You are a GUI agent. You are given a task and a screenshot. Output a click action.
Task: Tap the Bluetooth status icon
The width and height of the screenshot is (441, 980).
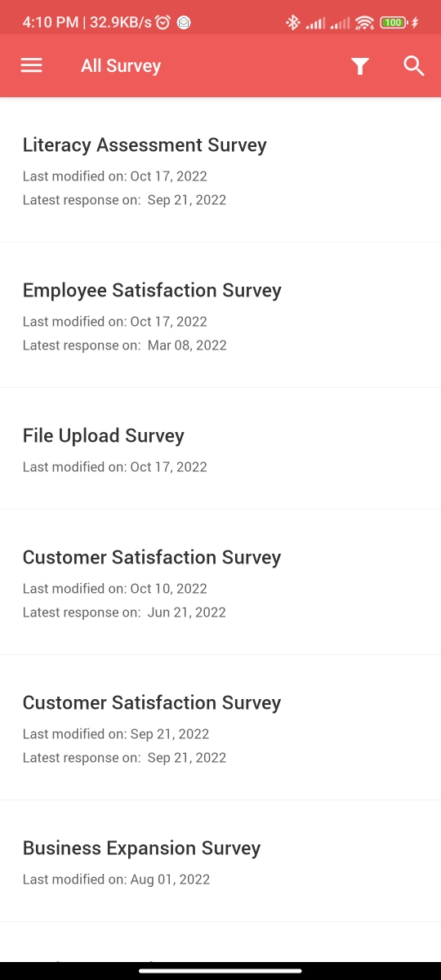(x=292, y=23)
